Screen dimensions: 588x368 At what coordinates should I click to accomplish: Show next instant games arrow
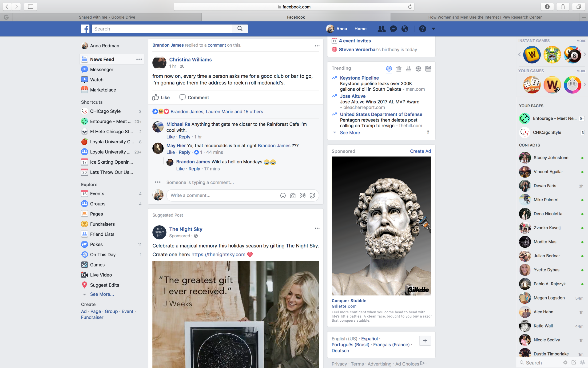click(585, 54)
